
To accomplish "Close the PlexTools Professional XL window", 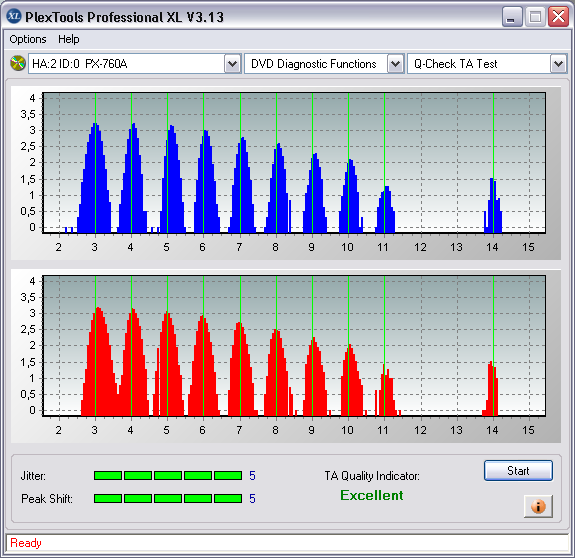I will click(558, 17).
